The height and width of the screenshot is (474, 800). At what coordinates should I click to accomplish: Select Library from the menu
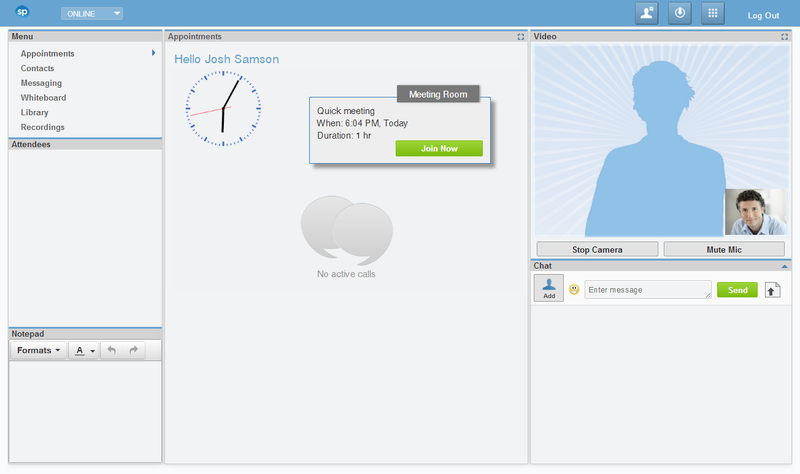pyautogui.click(x=35, y=112)
